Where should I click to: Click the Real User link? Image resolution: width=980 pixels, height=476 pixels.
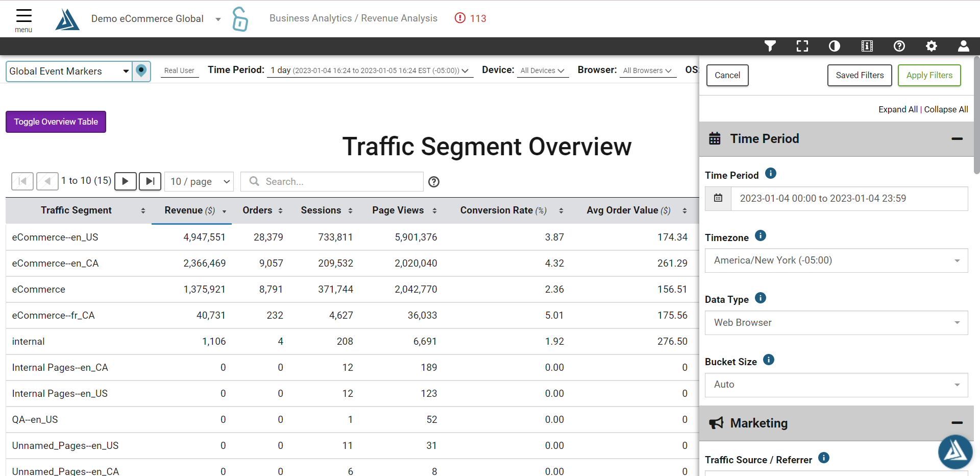pos(179,70)
